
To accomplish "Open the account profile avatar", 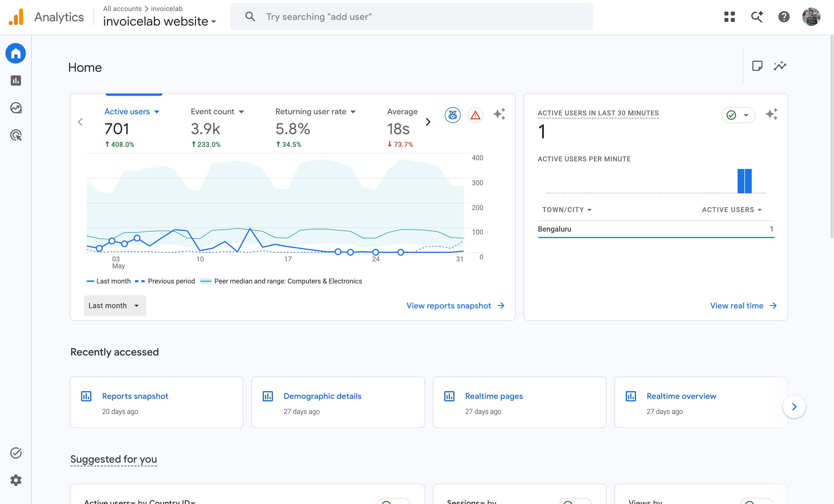I will tap(811, 16).
